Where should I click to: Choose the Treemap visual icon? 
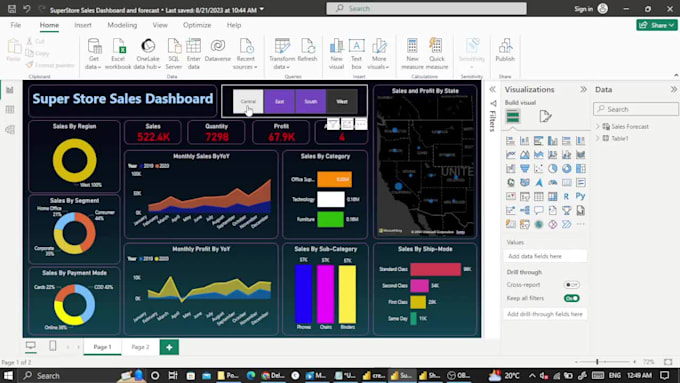coord(580,168)
